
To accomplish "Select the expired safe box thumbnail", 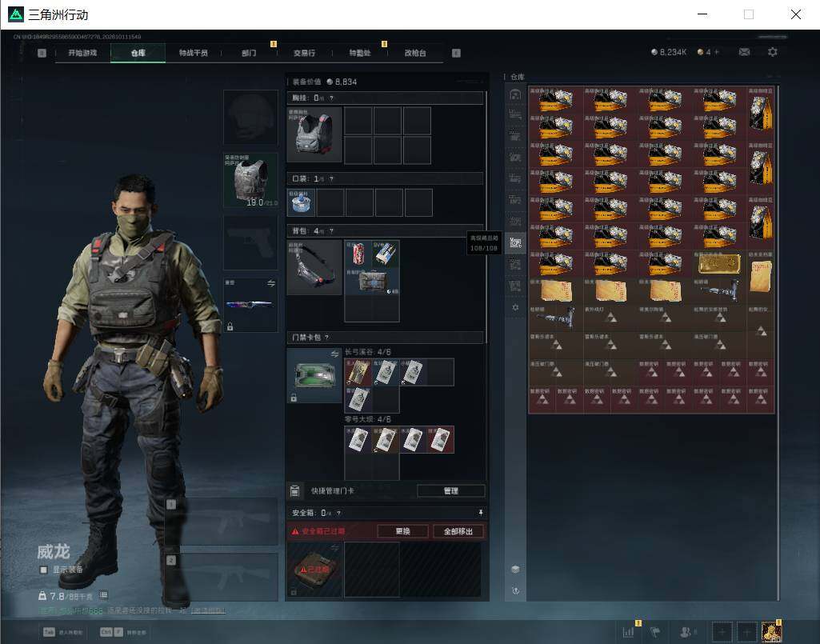I will pyautogui.click(x=314, y=569).
